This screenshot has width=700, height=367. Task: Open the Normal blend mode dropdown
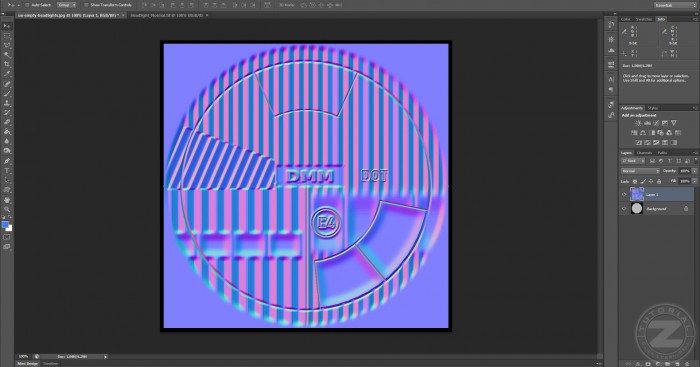pyautogui.click(x=640, y=171)
